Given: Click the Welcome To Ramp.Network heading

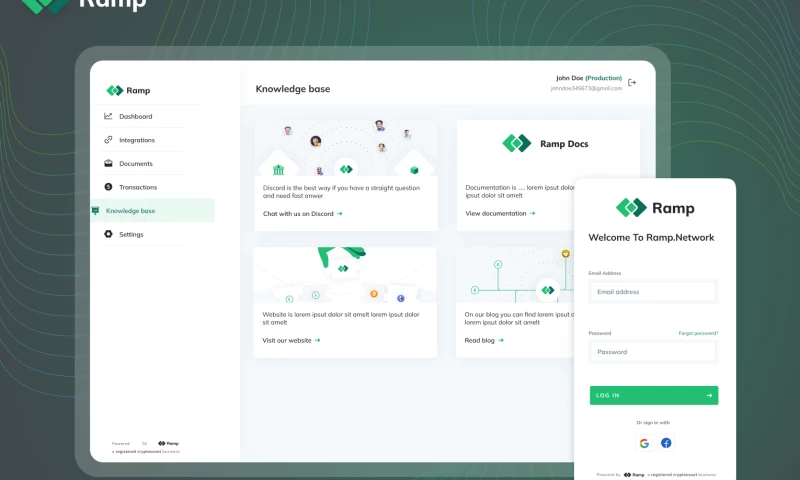Looking at the screenshot, I should click(651, 238).
